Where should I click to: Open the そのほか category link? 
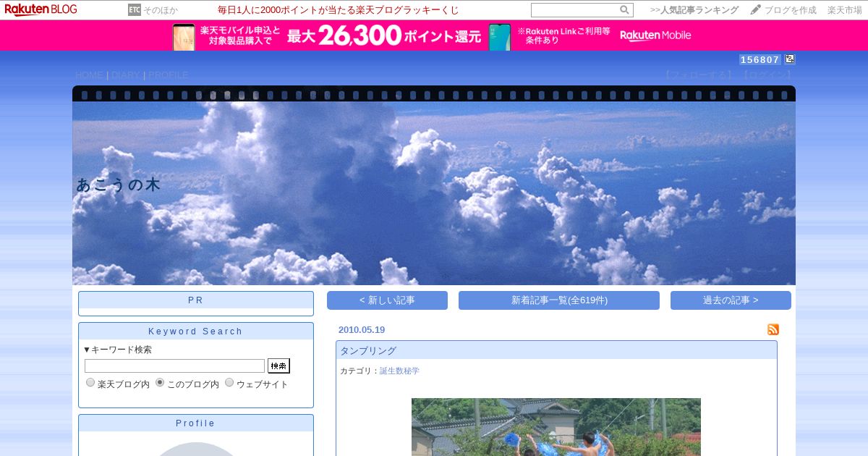160,10
